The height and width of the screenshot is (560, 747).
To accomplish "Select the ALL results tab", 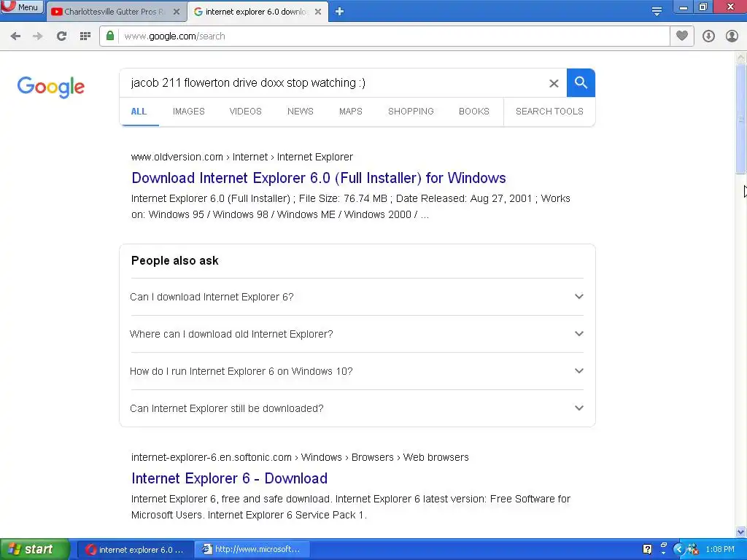I will click(139, 112).
